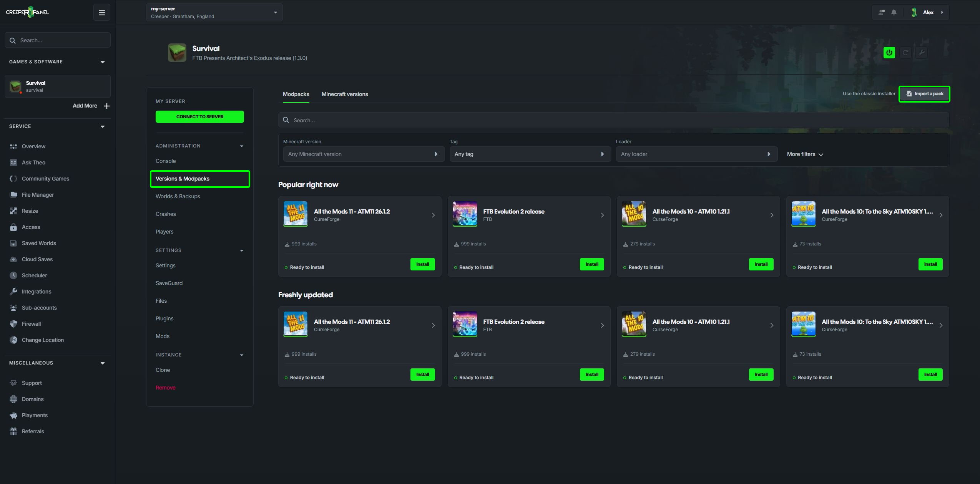This screenshot has width=980, height=484.
Task: Collapse the Miscellaneous section
Action: click(x=103, y=363)
